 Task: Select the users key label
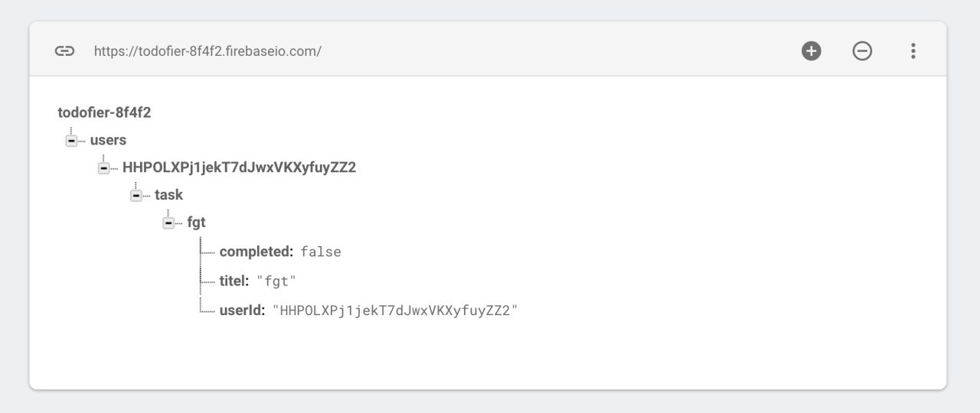108,140
